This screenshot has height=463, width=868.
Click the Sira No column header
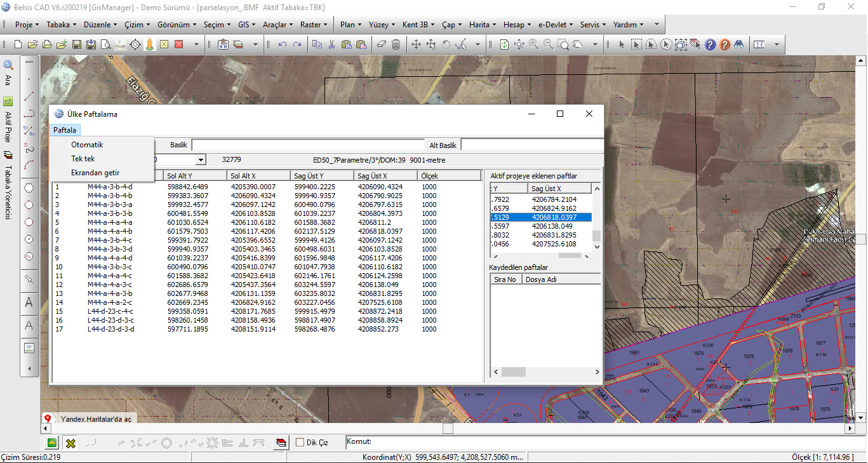tap(506, 279)
